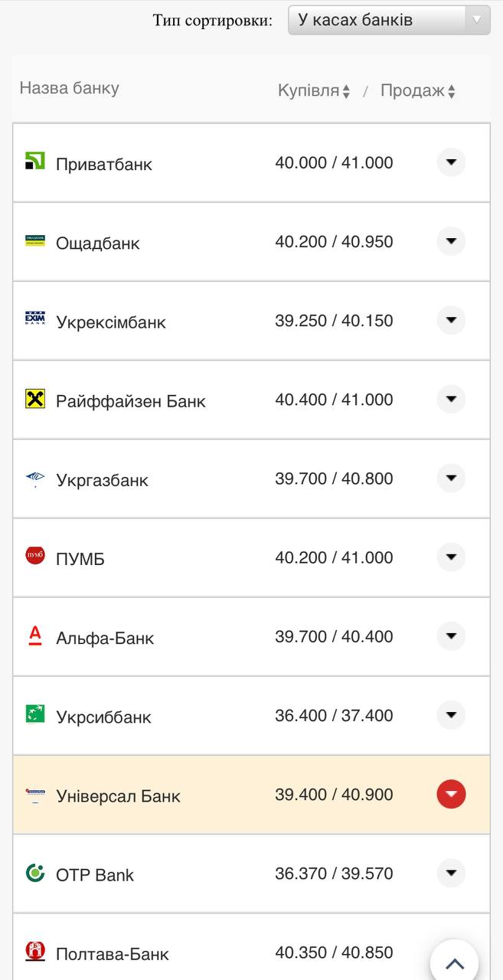Expand the Ощадбанк row arrow
The width and height of the screenshot is (503, 980).
[451, 241]
